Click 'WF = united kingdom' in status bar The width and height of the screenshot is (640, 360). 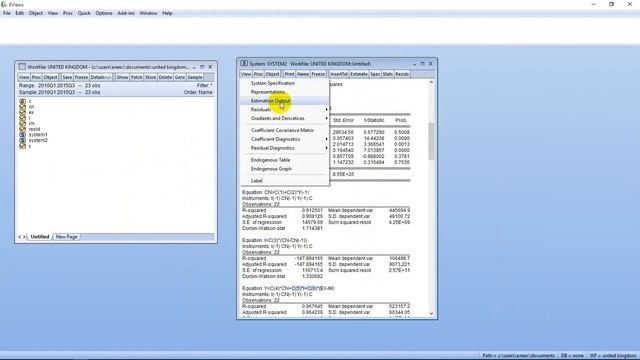pos(613,356)
